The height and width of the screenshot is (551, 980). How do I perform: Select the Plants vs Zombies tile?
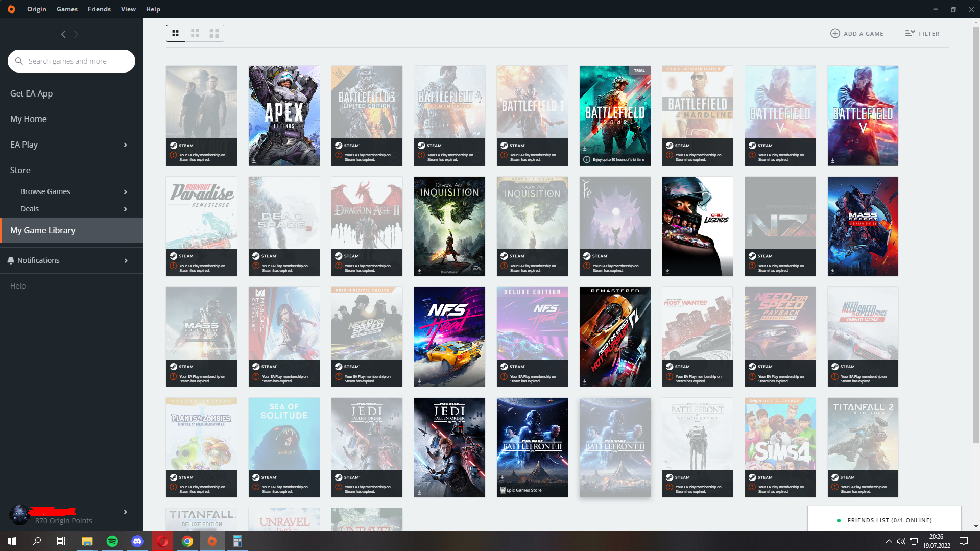tap(201, 447)
